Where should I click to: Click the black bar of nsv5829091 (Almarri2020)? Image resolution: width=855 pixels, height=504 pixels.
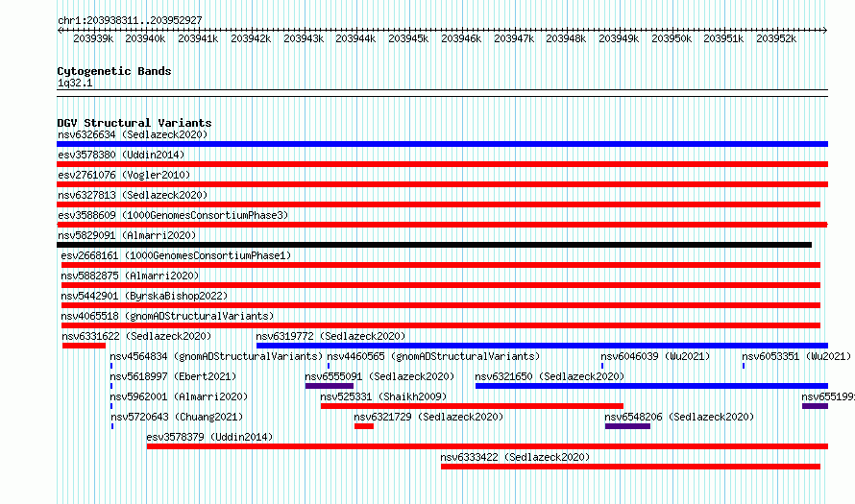click(434, 245)
